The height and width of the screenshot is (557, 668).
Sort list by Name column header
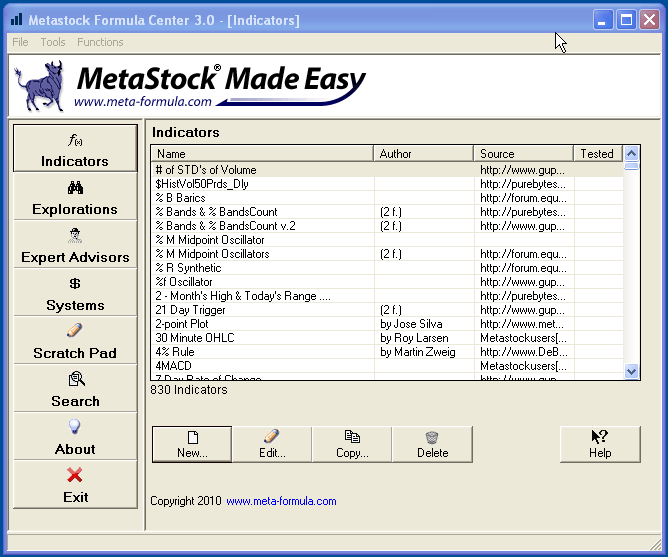pyautogui.click(x=262, y=153)
